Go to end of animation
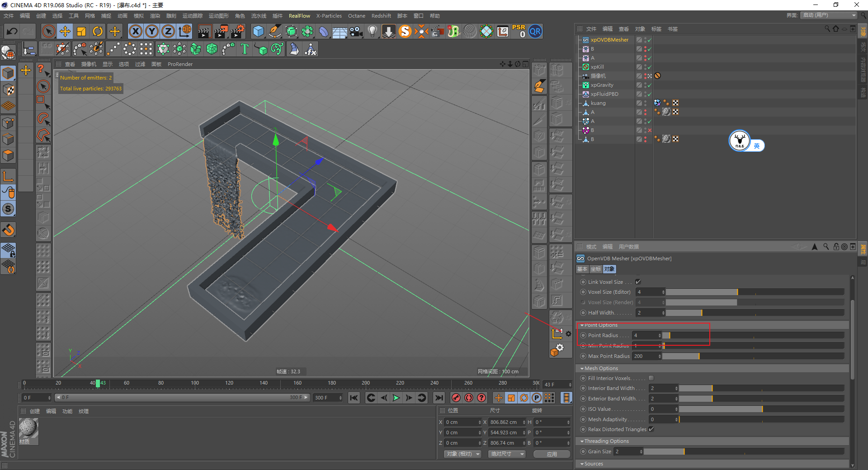Screen dimensions: 868x470 pos(439,398)
